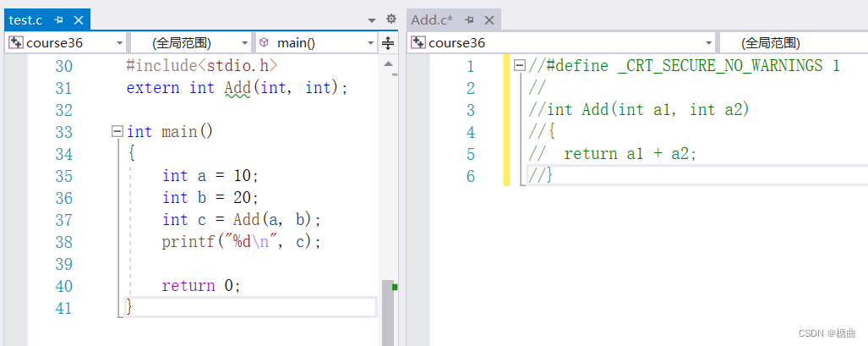Viewport: 868px width, 346px height.
Task: Open course36 project dropdown in Add.c
Action: (x=562, y=42)
